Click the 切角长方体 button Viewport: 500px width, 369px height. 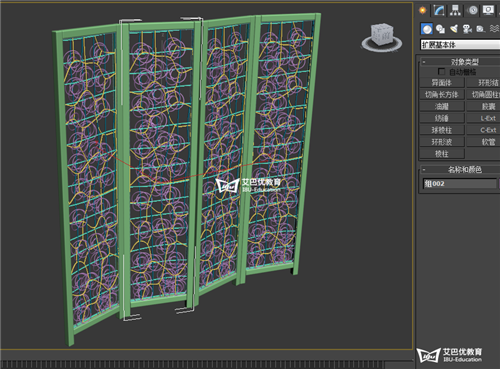click(442, 95)
